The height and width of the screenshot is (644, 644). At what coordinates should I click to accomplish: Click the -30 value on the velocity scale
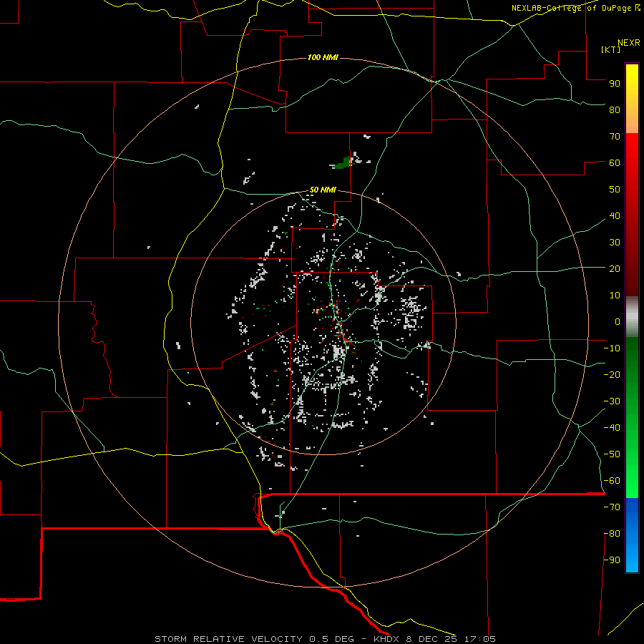point(612,401)
